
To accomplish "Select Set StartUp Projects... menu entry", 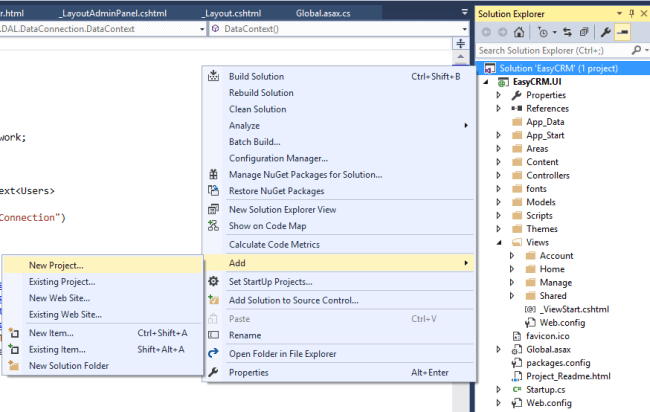I will pos(271,282).
